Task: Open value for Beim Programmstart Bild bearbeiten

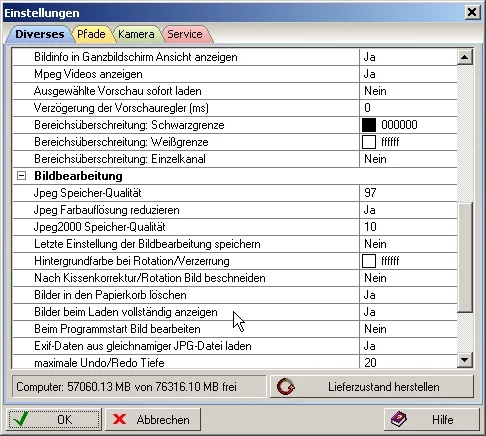Action: [408, 329]
